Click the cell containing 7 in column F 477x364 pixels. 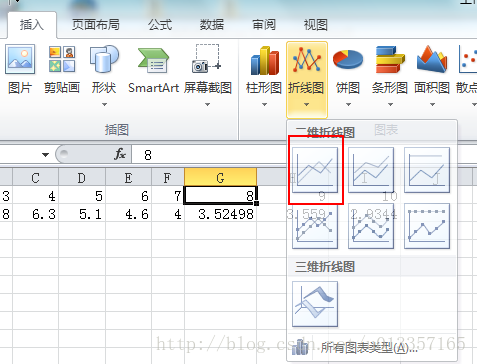[168, 196]
